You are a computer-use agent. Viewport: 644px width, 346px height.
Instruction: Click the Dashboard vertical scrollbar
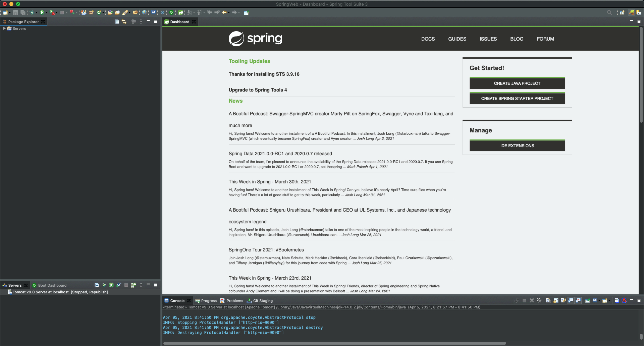point(641,75)
